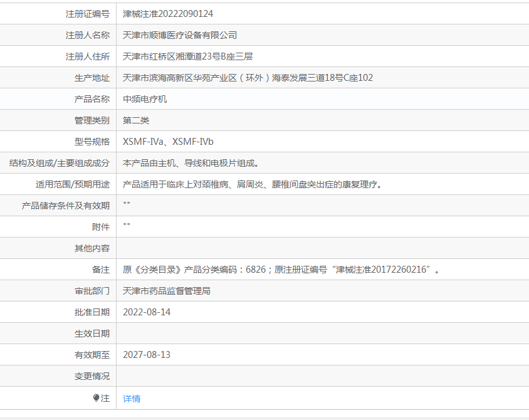
Task: Click the 变更情况 row label
Action: (x=92, y=376)
